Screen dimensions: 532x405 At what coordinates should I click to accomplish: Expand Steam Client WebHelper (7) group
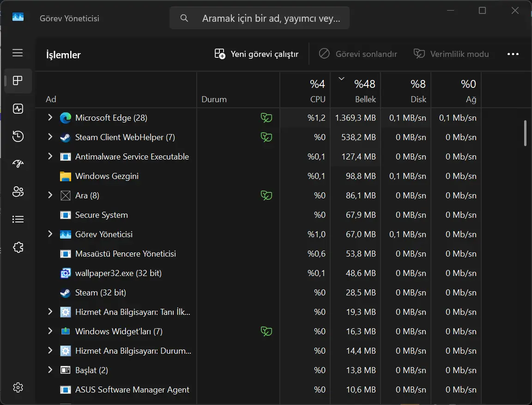point(50,137)
